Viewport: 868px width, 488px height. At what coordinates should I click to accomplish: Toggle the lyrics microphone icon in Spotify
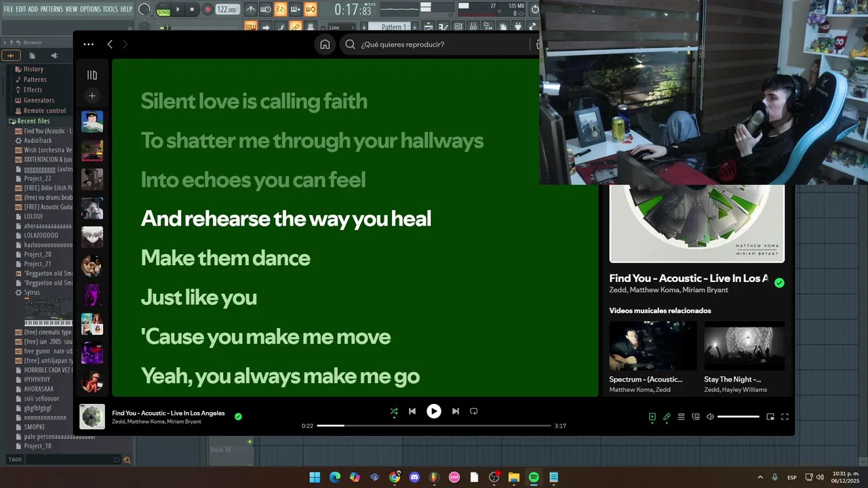coord(667,417)
